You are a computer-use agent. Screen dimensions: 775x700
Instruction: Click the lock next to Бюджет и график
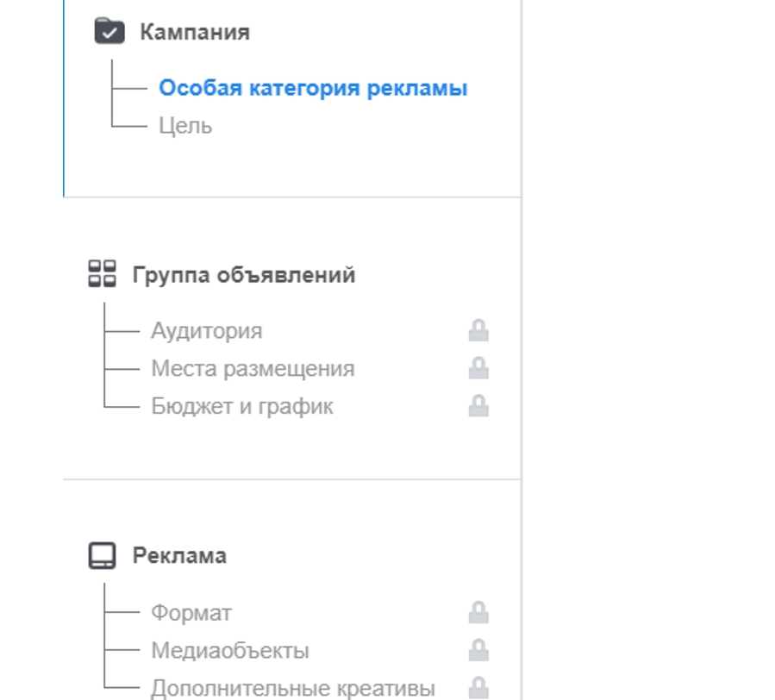[478, 406]
